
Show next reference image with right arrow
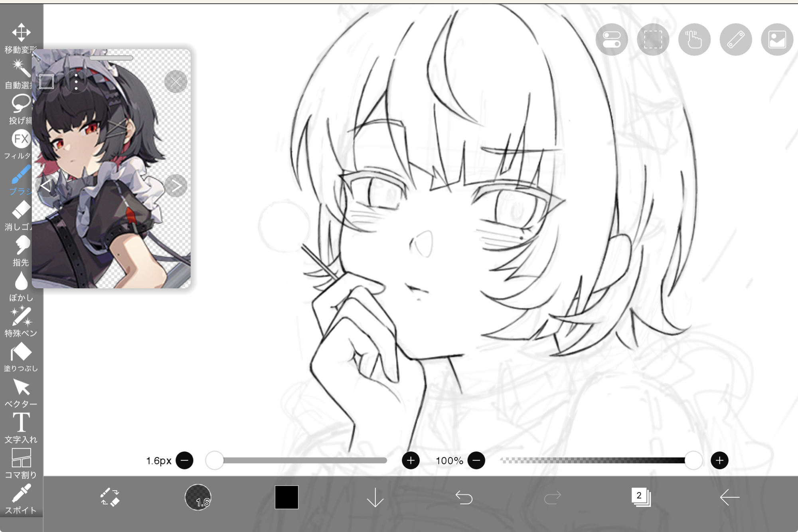(x=176, y=185)
